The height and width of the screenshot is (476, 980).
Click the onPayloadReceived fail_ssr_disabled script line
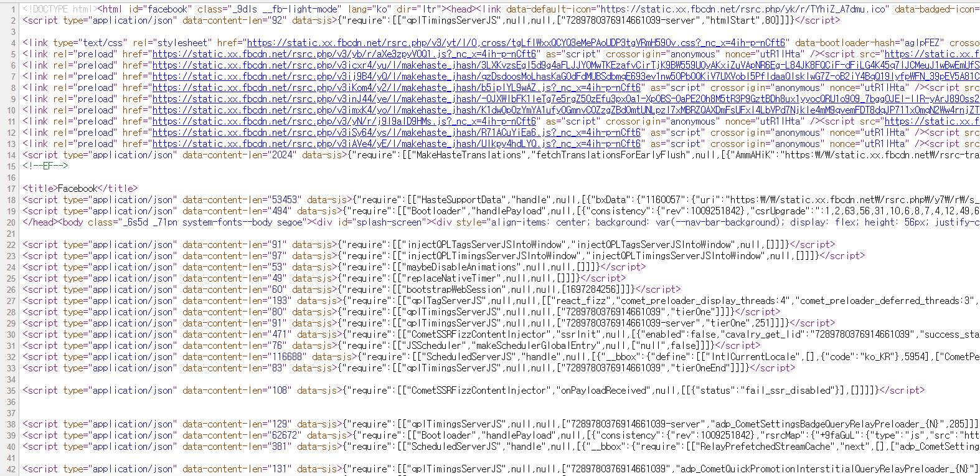pos(474,390)
